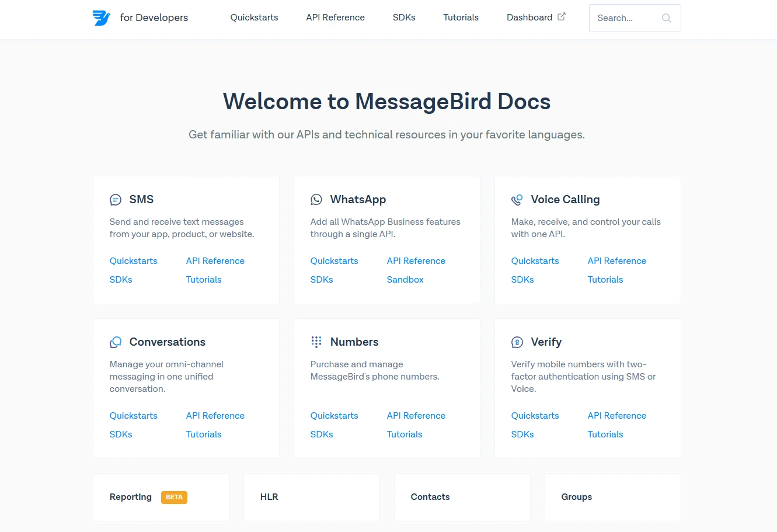This screenshot has width=777, height=532.
Task: Open Verify SDKs link
Action: pyautogui.click(x=522, y=434)
